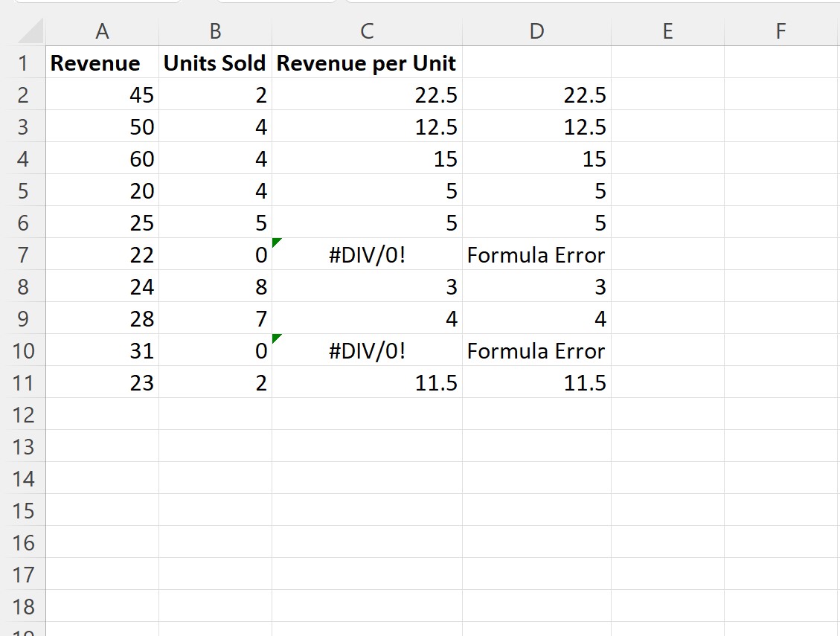840x636 pixels.
Task: Select cell D9 showing 4
Action: 536,318
